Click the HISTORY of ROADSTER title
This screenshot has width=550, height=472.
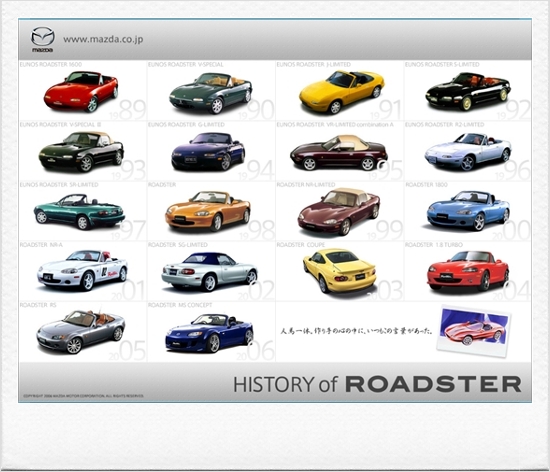click(377, 384)
